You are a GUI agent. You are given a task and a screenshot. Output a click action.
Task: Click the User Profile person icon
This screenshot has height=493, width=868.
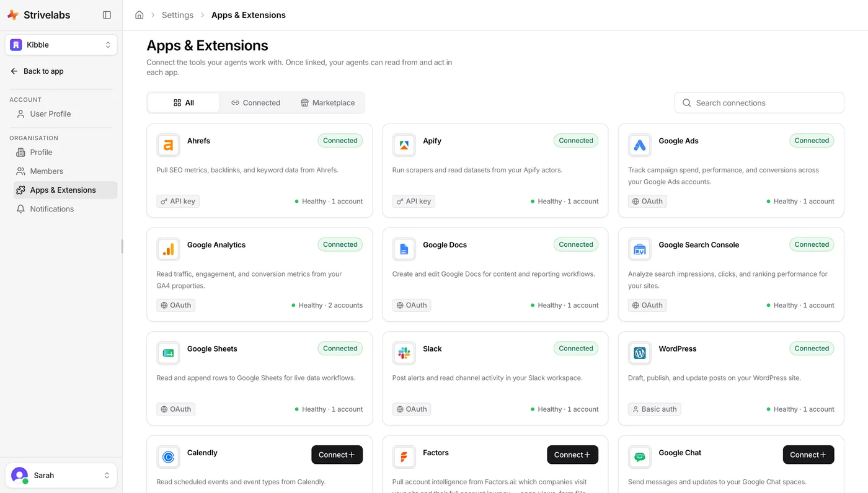[x=20, y=114]
